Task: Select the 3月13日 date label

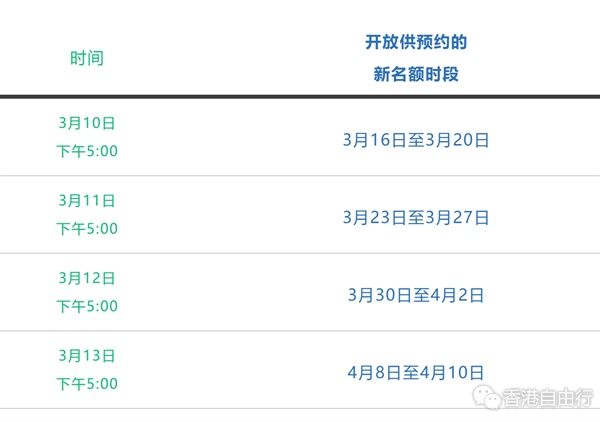Action: 86,355
